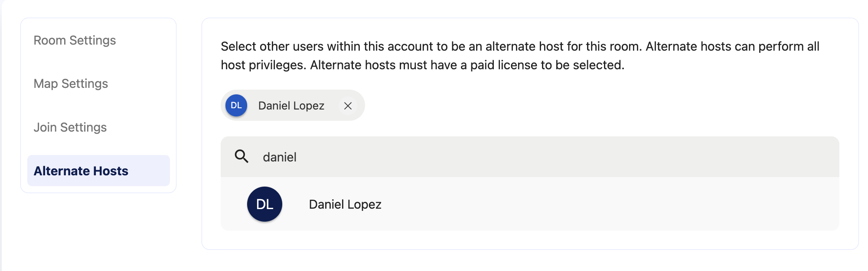
Task: Open Room Settings in the sidebar
Action: pos(75,40)
